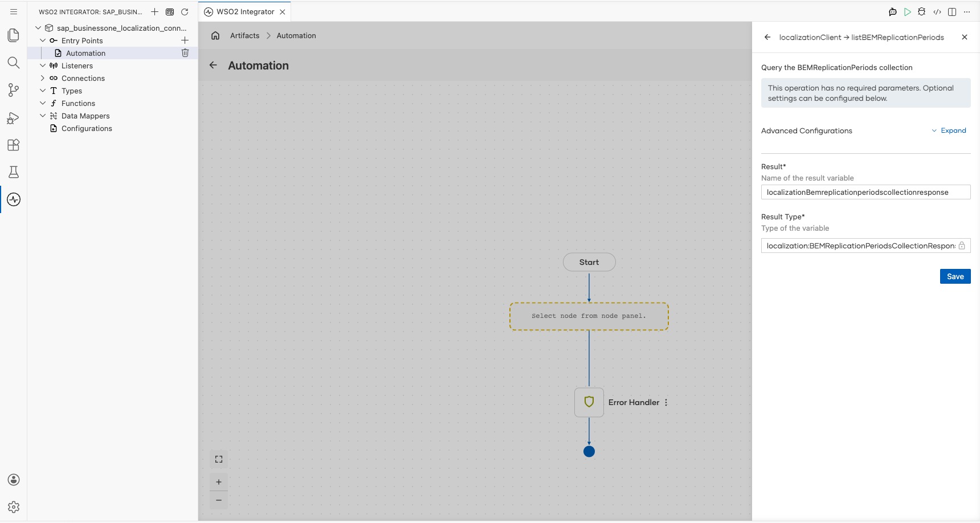The width and height of the screenshot is (980, 523).
Task: Click the refresh icon in sidebar header
Action: tap(185, 11)
